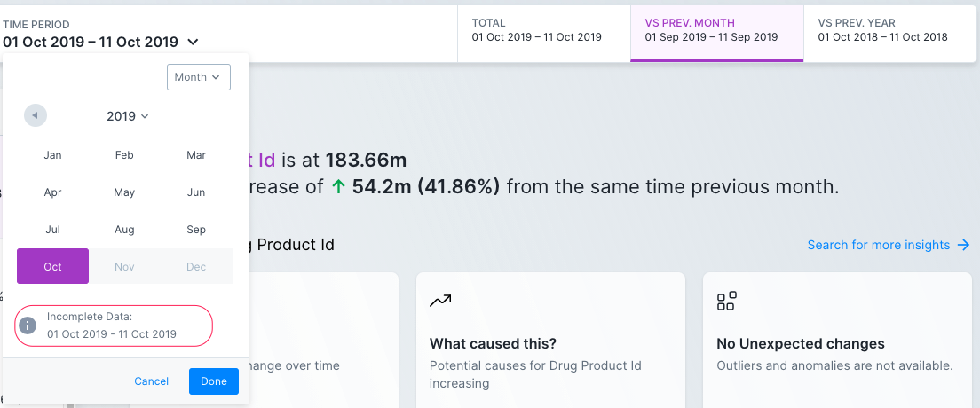Choose May in the month picker
This screenshot has height=408, width=980.
pyautogui.click(x=124, y=192)
